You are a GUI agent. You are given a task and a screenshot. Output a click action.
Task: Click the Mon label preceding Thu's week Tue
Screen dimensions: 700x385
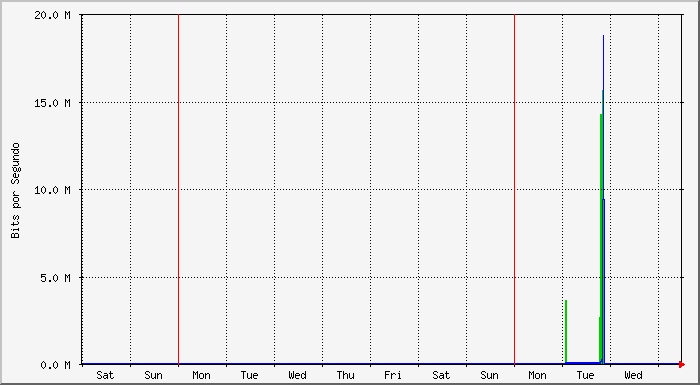click(x=201, y=375)
